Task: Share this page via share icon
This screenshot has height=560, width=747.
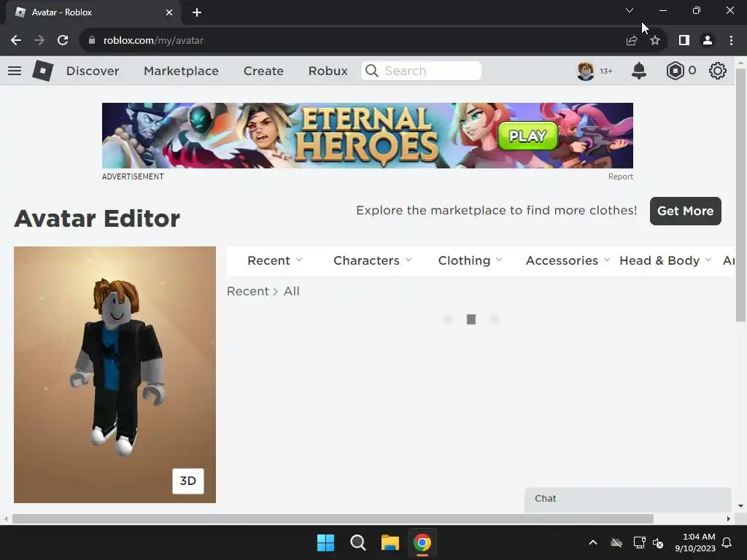Action: click(632, 41)
